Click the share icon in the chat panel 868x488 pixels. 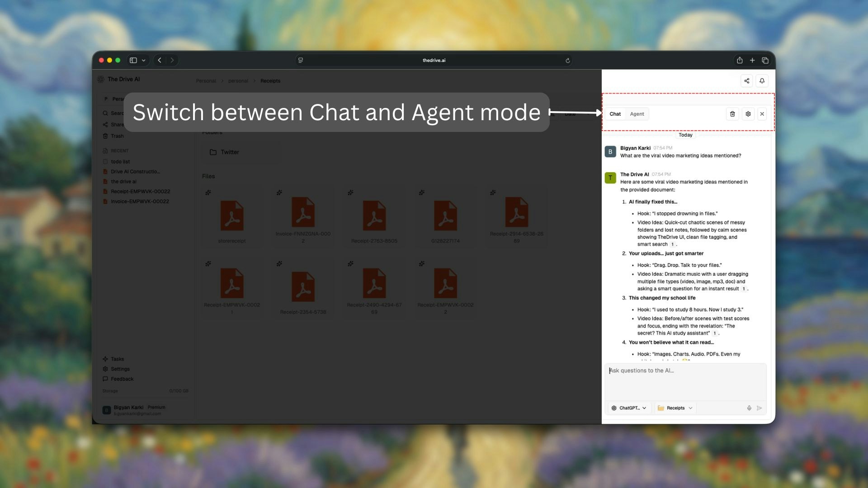746,81
